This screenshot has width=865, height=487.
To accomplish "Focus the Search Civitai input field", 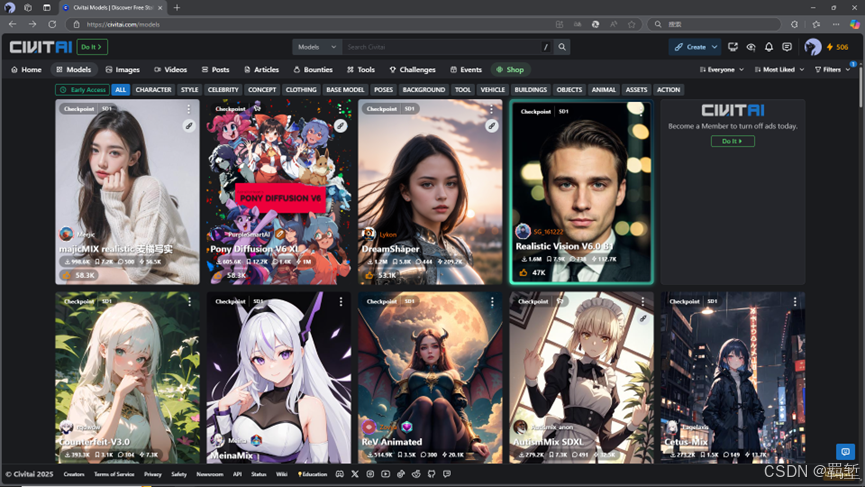I will coord(441,47).
